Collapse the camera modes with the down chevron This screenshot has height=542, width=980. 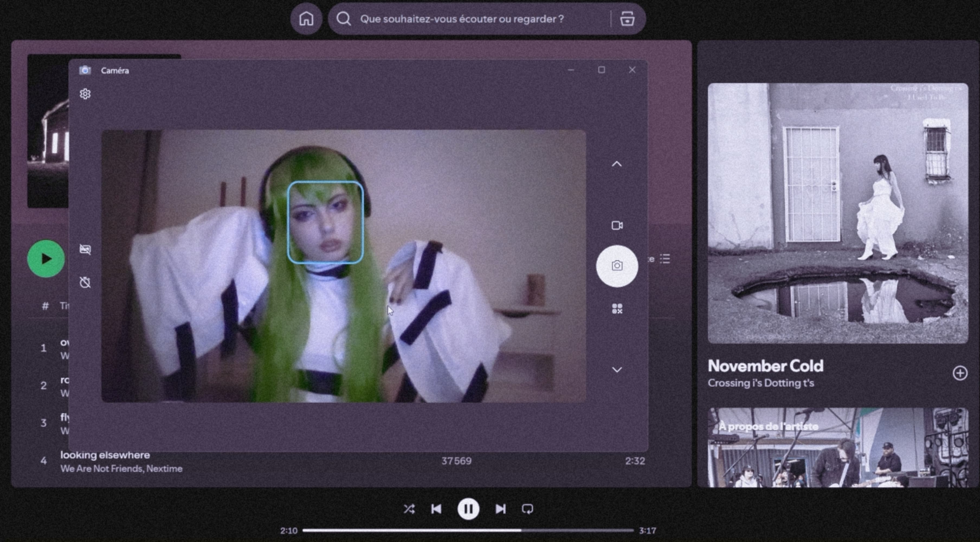click(x=617, y=369)
